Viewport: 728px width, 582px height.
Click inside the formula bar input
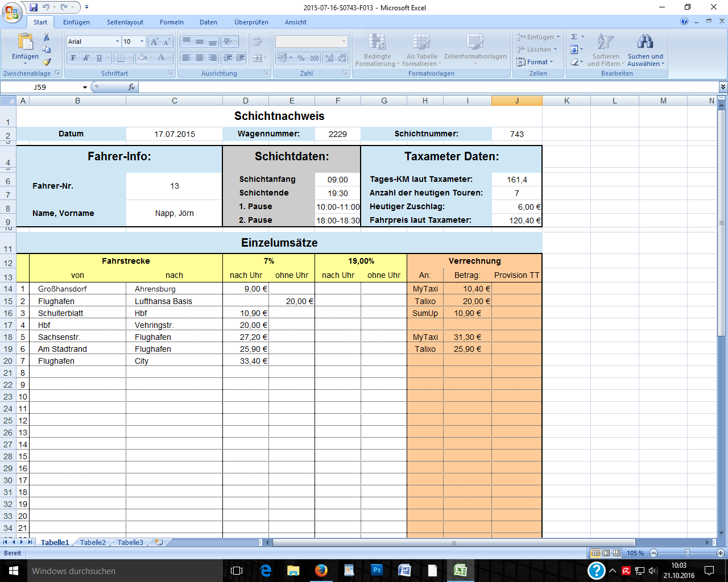[428, 87]
